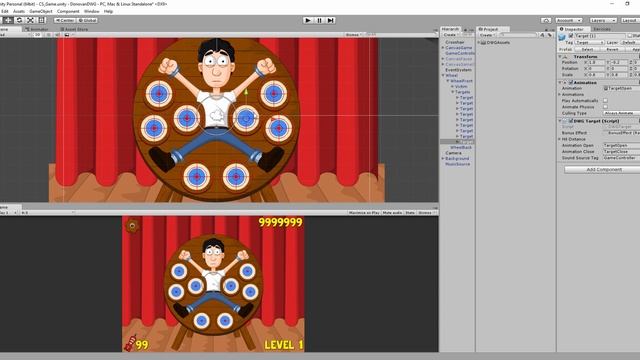640x360 pixels.
Task: Click the Animation component icon
Action: [x=566, y=82]
